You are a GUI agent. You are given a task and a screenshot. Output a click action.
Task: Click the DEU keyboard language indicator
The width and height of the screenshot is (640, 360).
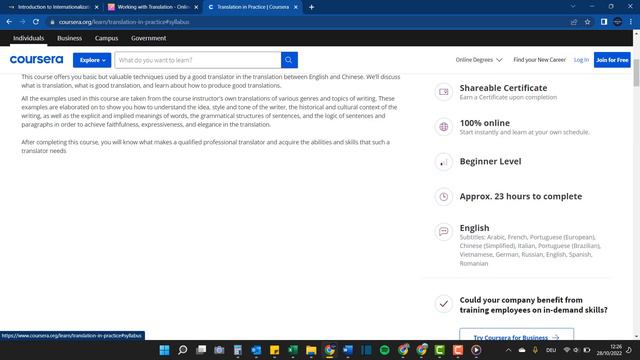click(551, 350)
